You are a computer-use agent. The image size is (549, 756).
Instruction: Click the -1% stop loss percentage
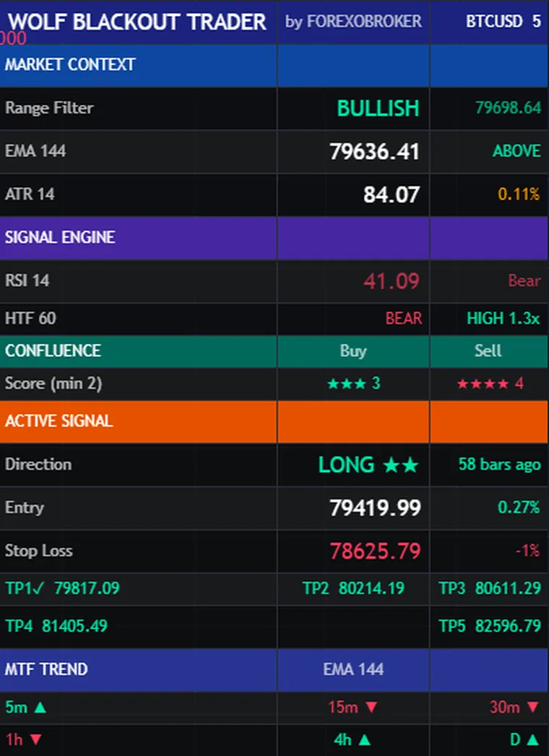pyautogui.click(x=527, y=550)
